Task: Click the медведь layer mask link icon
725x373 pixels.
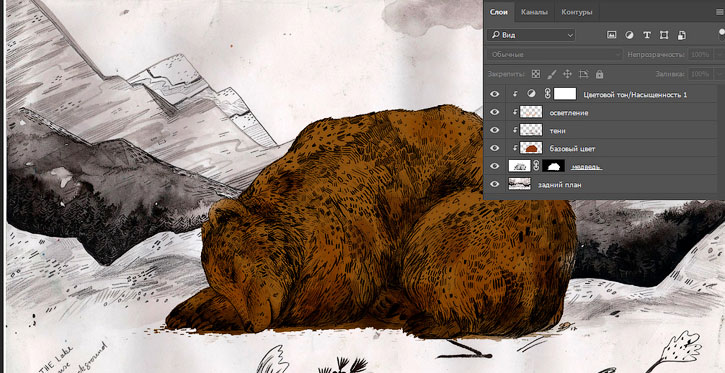Action: tap(536, 166)
